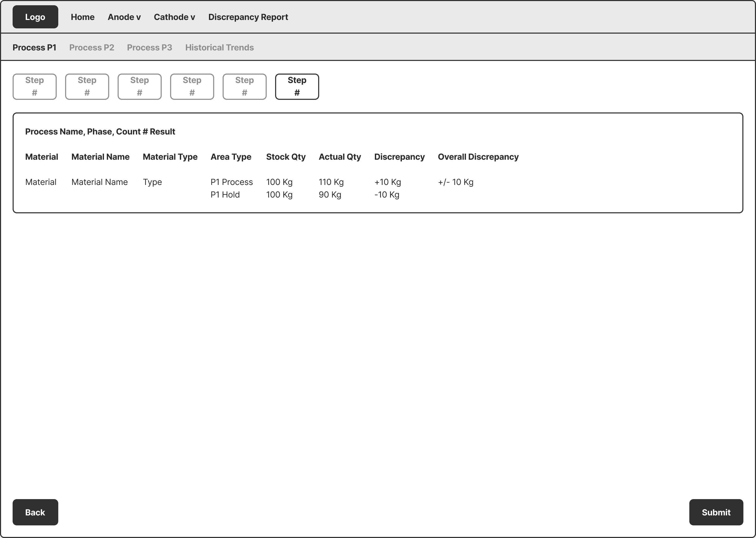This screenshot has height=538, width=756.
Task: Select the fourth Step button
Action: [x=192, y=86]
